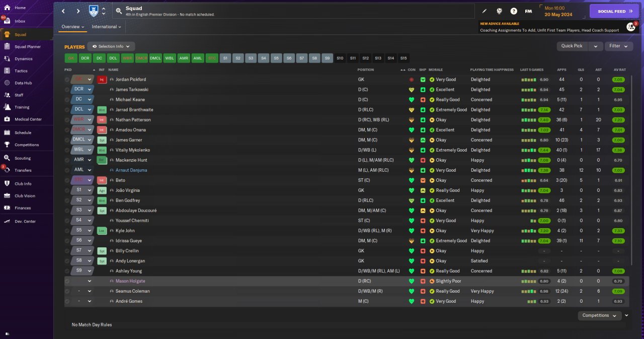Select Mason Holgate's row selection circle
The height and width of the screenshot is (339, 644).
pyautogui.click(x=67, y=281)
